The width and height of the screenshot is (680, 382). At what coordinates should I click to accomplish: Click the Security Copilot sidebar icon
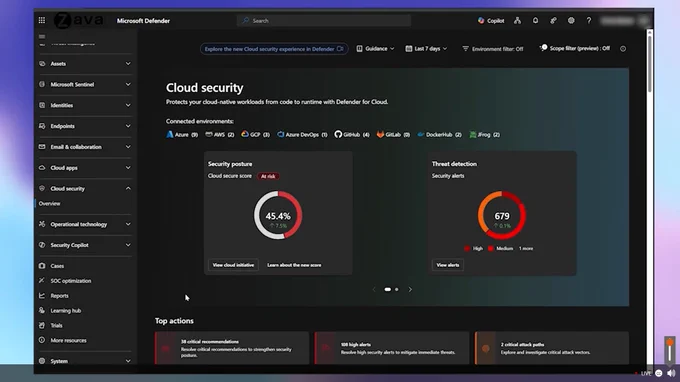(x=42, y=245)
